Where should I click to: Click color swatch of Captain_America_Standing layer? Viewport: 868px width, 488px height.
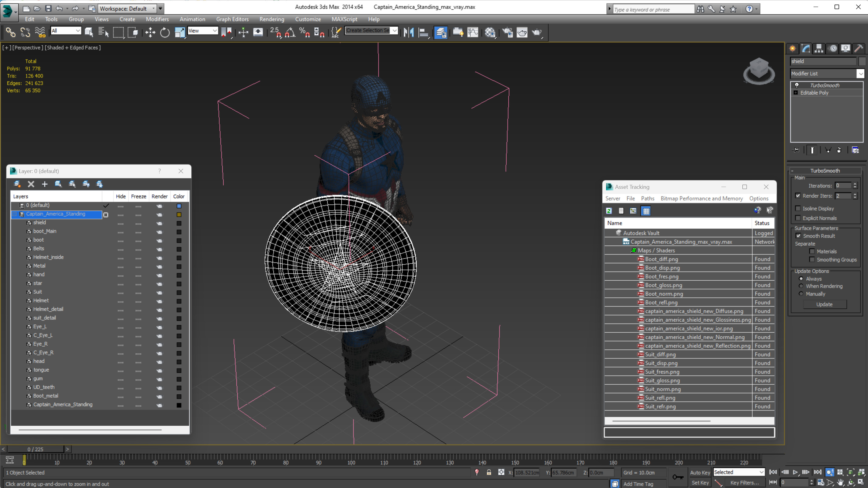tap(179, 215)
